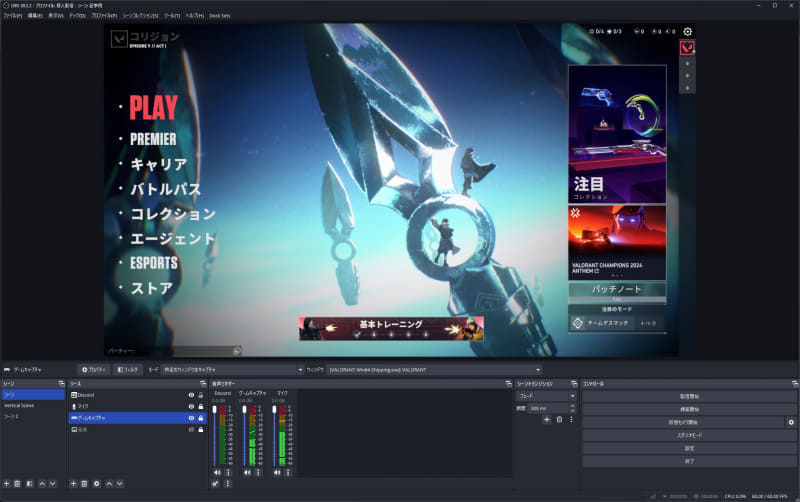The height and width of the screenshot is (502, 800).
Task: Open フィルタ button in source toolbar
Action: click(x=128, y=370)
